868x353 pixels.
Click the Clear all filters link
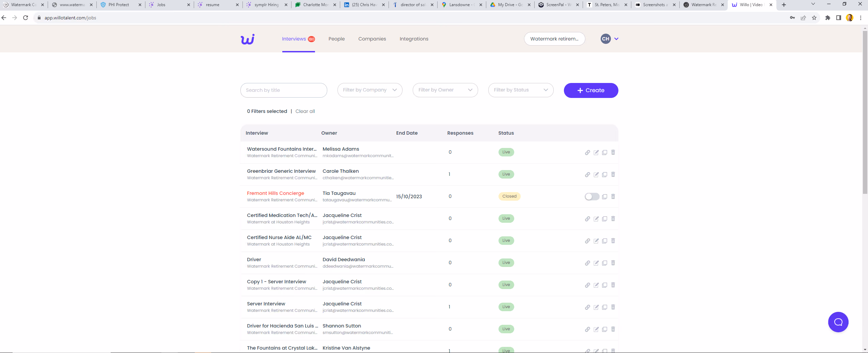(x=305, y=111)
